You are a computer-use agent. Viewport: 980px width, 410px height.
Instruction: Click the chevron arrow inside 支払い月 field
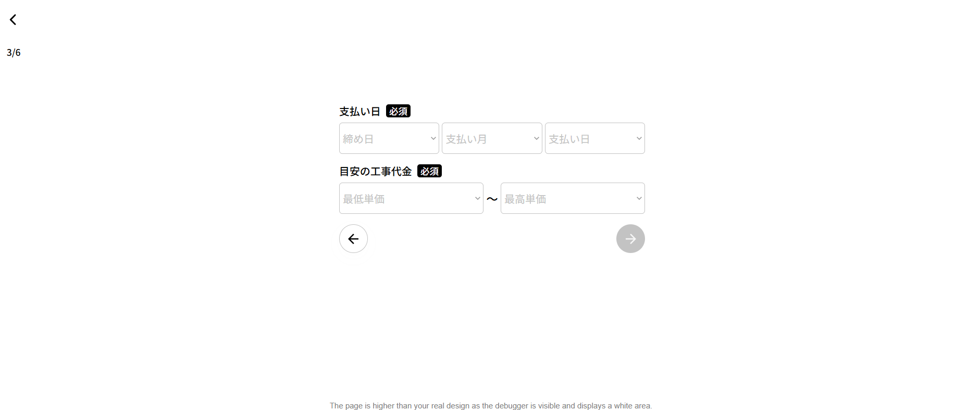(x=536, y=138)
